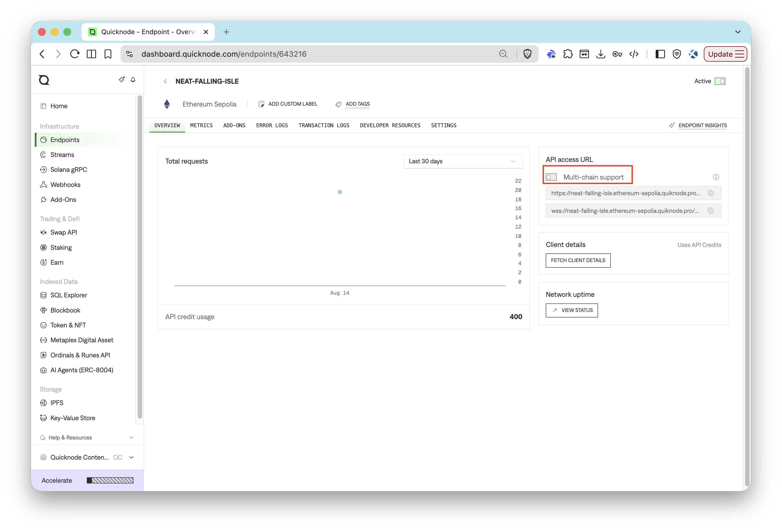
Task: Toggle browser sidebar panel
Action: pos(660,54)
